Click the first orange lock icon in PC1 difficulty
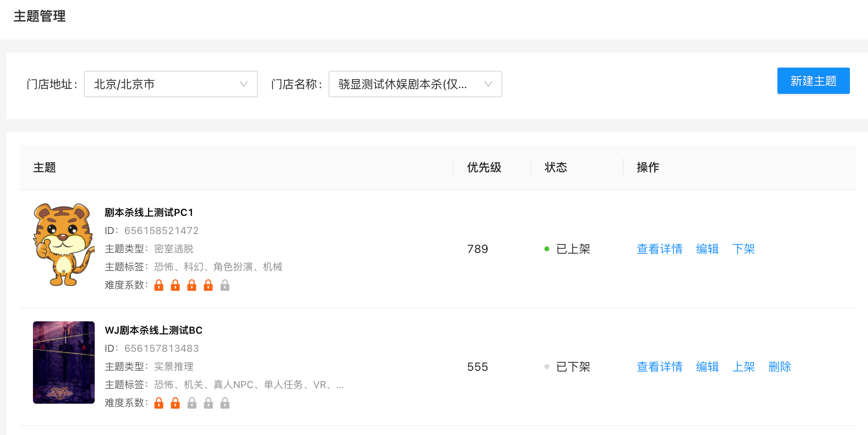 [x=159, y=285]
